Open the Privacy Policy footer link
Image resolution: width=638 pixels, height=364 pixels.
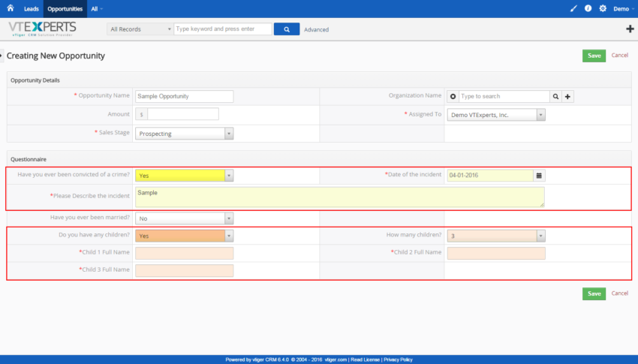[398, 359]
